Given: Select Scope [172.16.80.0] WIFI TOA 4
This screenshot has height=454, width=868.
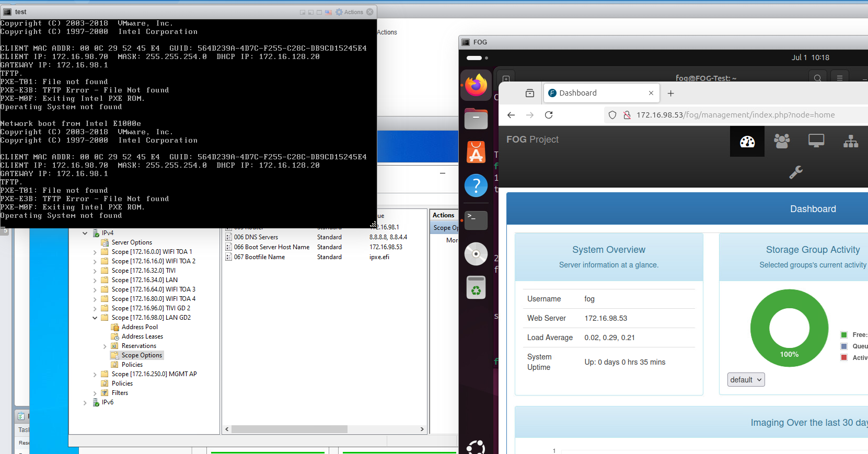Looking at the screenshot, I should coord(153,299).
